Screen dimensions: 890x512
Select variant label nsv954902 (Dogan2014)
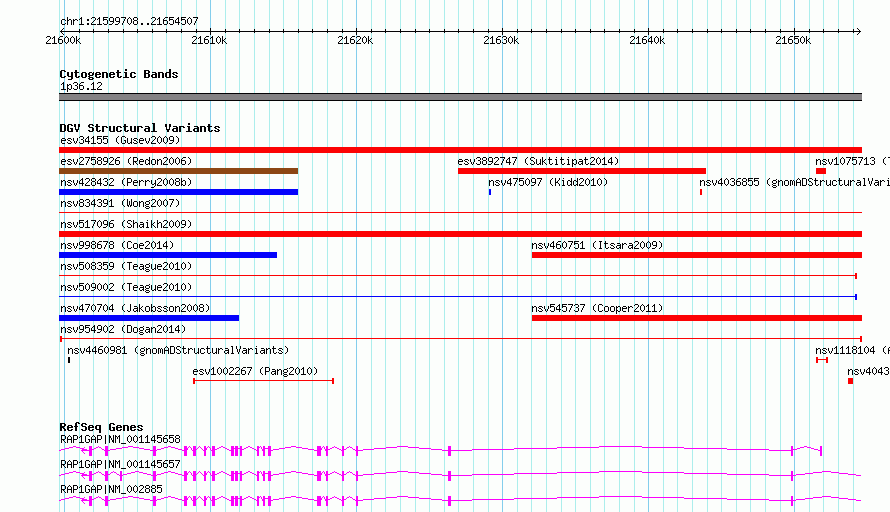tap(123, 329)
